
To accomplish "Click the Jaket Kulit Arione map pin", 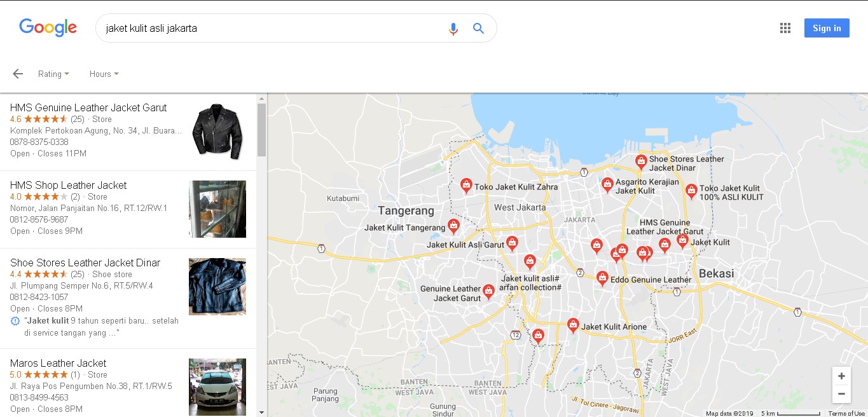I will [573, 325].
